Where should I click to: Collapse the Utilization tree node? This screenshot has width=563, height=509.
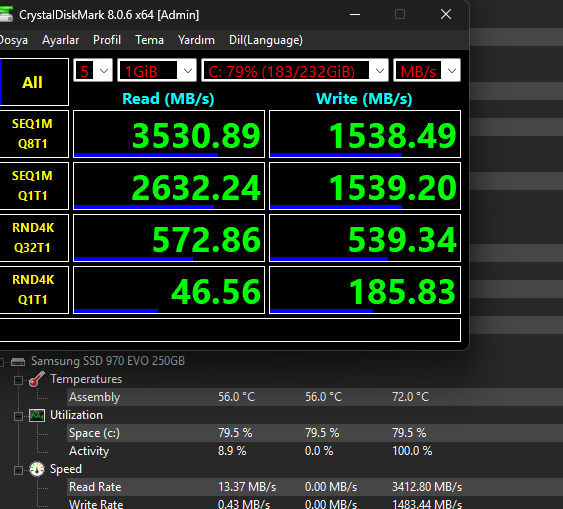coord(18,416)
